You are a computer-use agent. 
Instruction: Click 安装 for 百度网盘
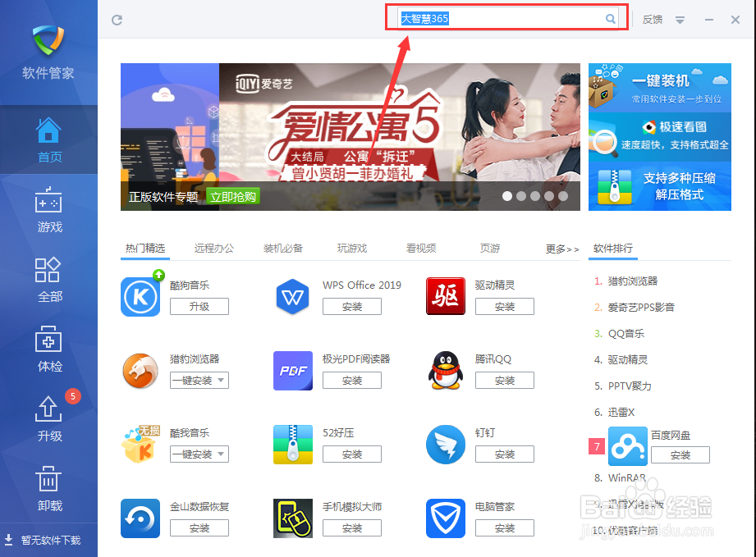pos(680,454)
